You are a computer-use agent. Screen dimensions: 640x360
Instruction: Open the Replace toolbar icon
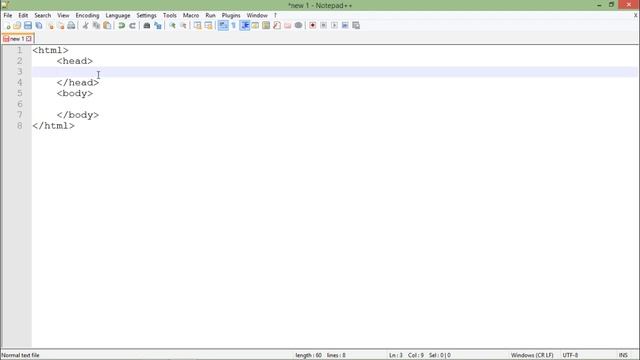[x=158, y=26]
